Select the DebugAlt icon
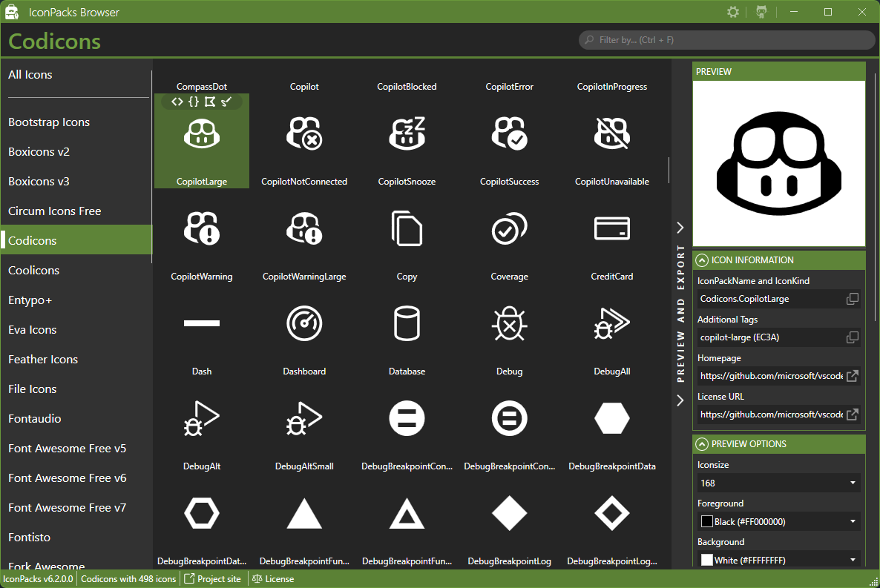 pyautogui.click(x=202, y=426)
